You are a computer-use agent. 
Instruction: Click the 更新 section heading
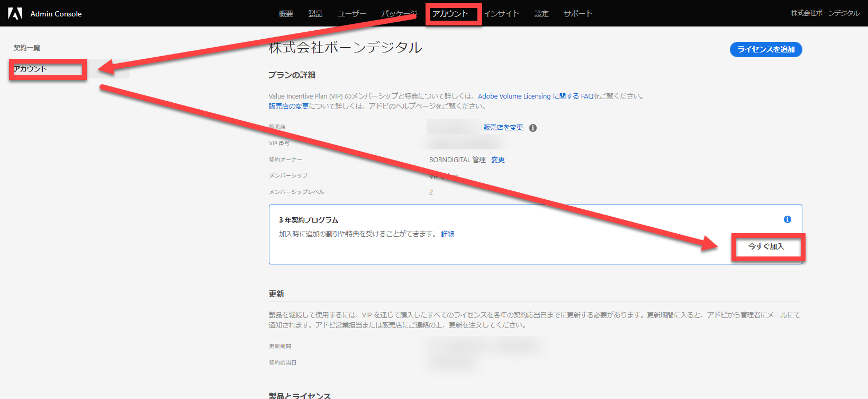pyautogui.click(x=276, y=294)
